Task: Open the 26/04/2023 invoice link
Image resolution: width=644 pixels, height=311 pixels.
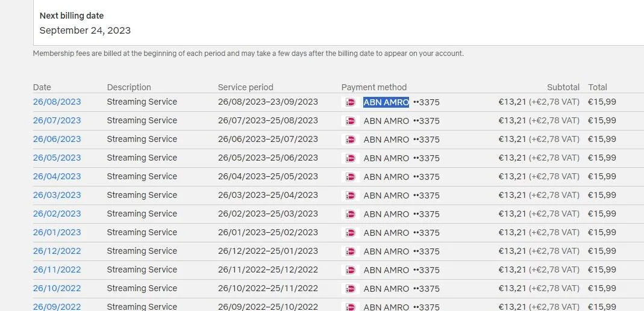Action: pyautogui.click(x=57, y=176)
